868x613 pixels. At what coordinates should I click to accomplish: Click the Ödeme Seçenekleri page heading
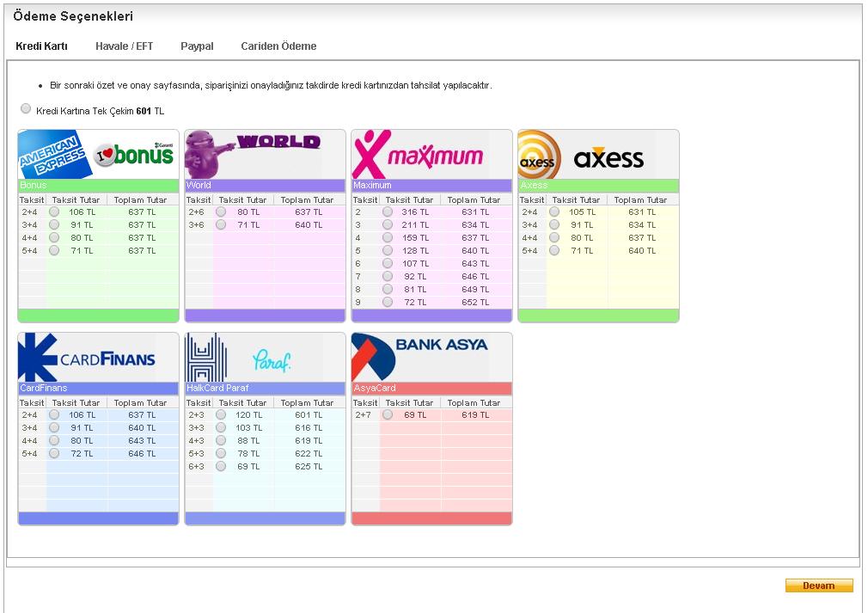tap(73, 16)
